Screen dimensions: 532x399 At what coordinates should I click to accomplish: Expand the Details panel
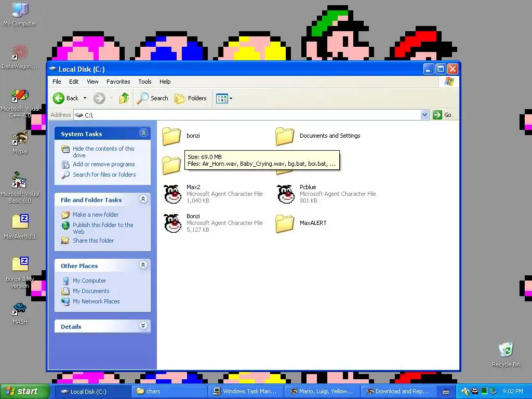tap(143, 326)
